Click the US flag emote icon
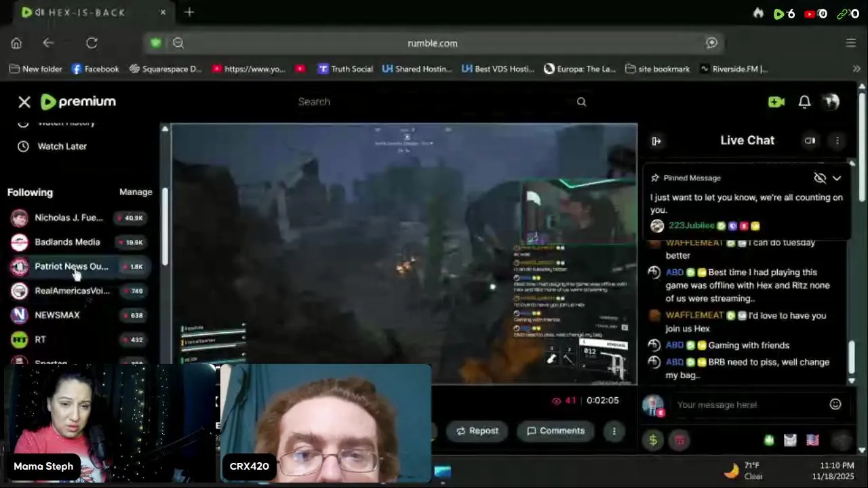The height and width of the screenshot is (488, 868). pos(812,440)
